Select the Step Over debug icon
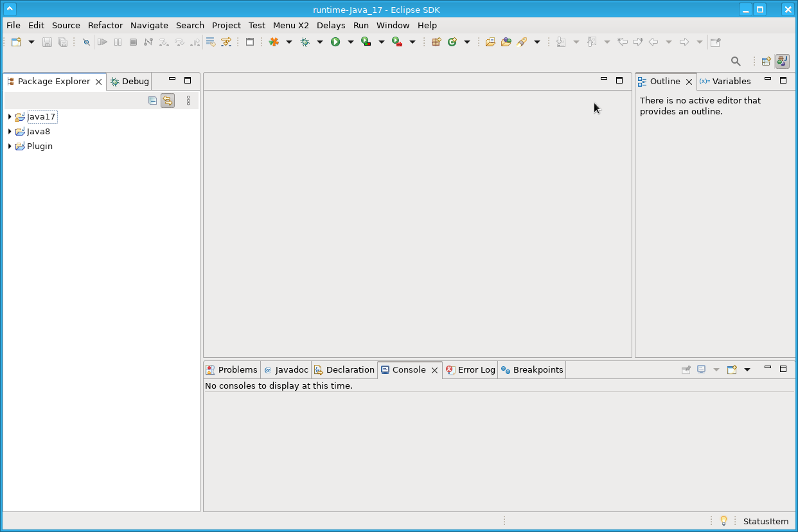This screenshot has width=798, height=532. coord(179,42)
